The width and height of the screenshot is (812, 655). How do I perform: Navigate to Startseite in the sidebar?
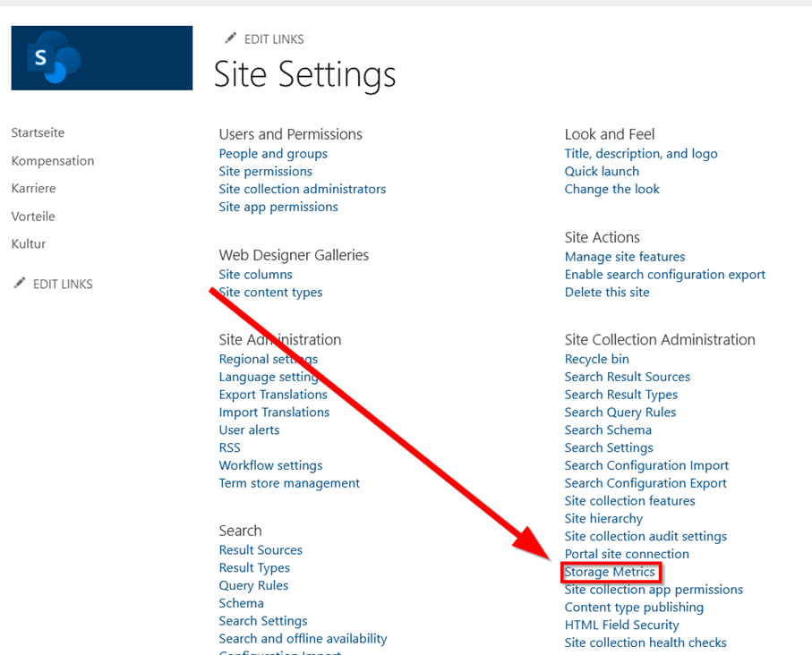(x=38, y=132)
